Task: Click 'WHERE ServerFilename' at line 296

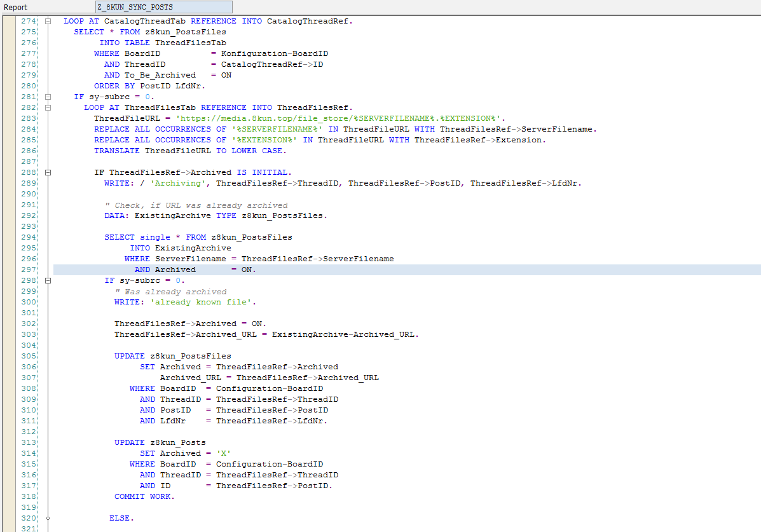Action: point(175,259)
